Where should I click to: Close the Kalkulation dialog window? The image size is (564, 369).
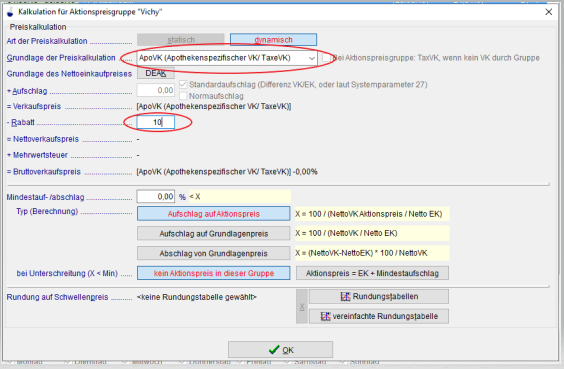click(549, 12)
